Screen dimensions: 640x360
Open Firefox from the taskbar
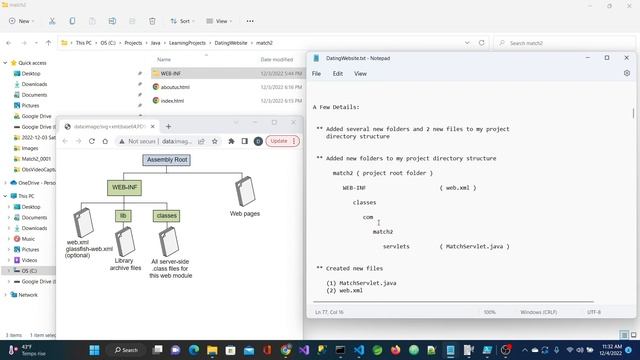point(396,350)
